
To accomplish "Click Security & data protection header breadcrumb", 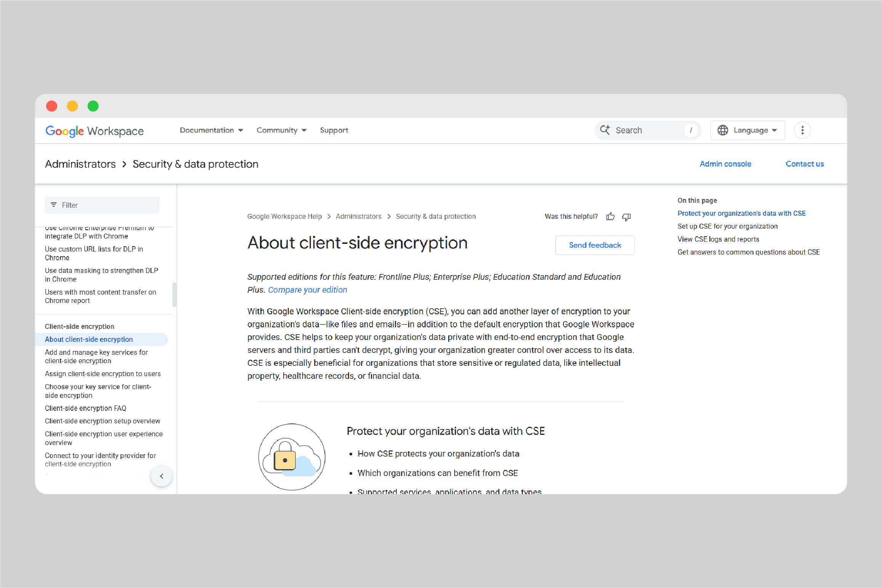I will [x=196, y=164].
